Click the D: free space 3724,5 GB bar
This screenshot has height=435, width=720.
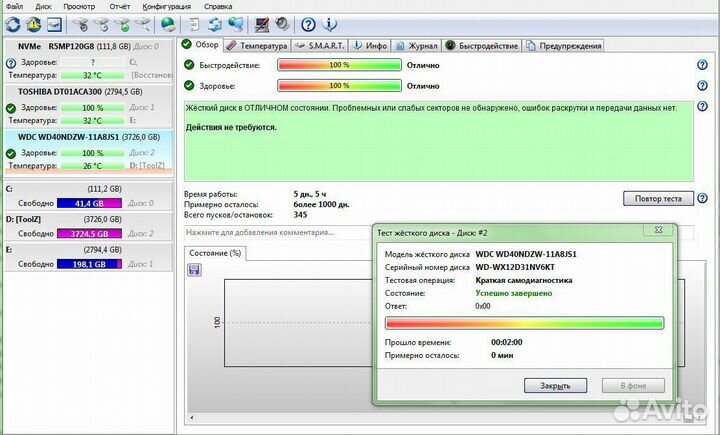pyautogui.click(x=90, y=233)
